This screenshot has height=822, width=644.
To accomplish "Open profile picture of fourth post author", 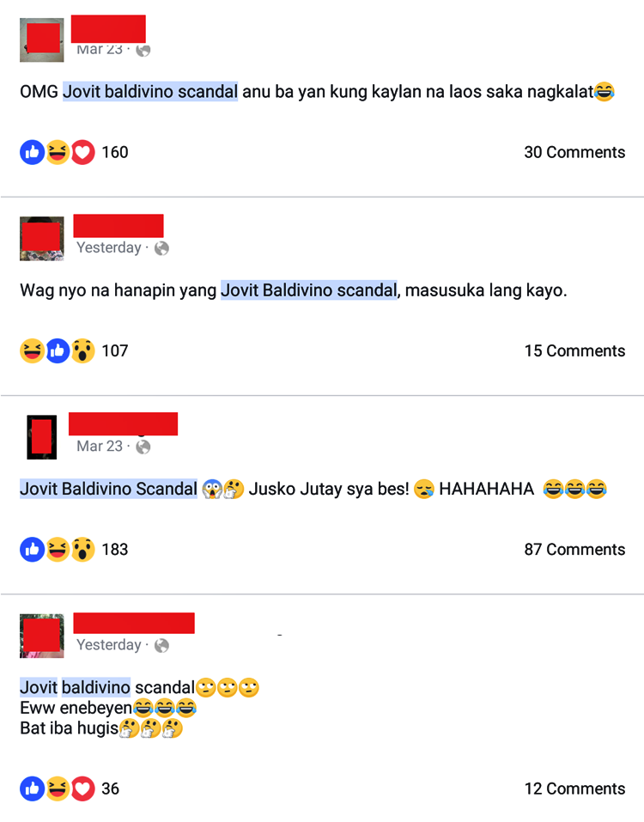I will pyautogui.click(x=42, y=636).
